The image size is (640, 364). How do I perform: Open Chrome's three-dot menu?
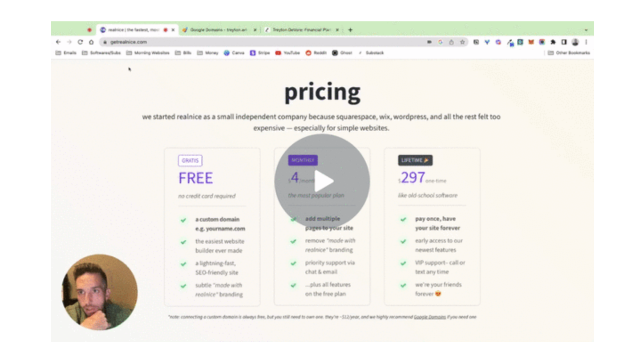[x=586, y=42]
